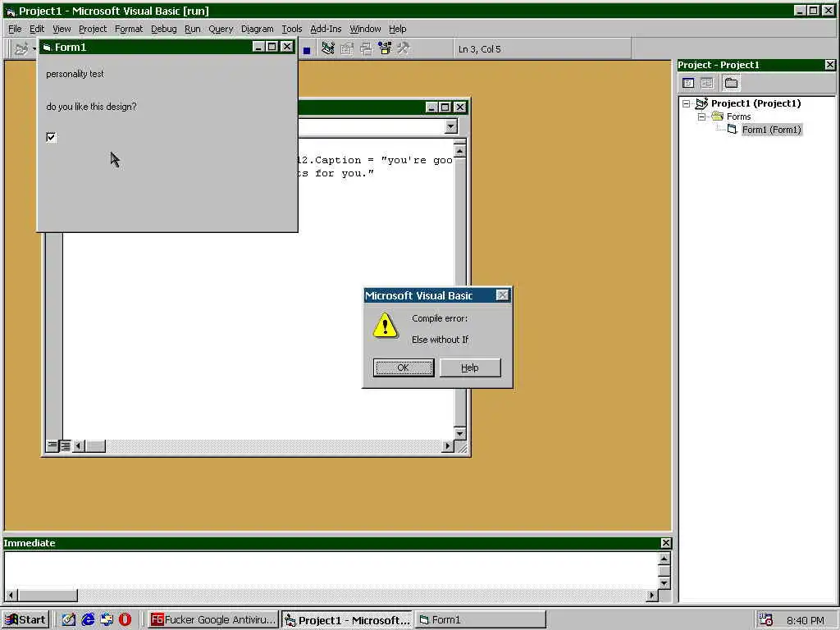Click the View Code icon in Project panel

[x=688, y=83]
